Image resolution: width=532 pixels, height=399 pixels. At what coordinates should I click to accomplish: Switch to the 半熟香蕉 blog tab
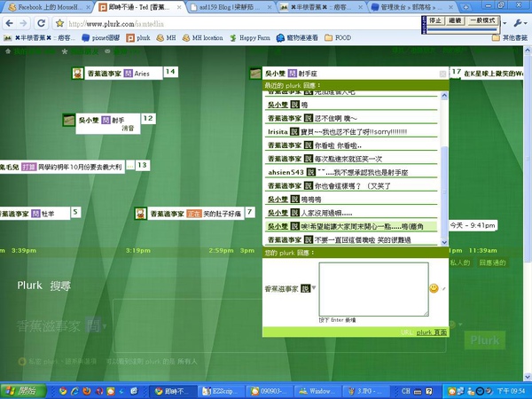319,7
